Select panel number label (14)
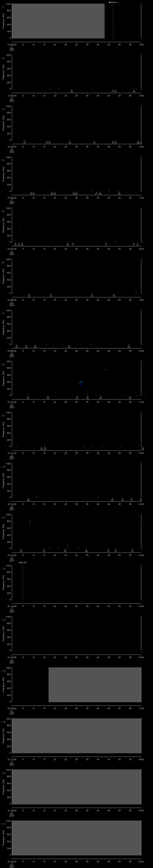 [3, 671]
